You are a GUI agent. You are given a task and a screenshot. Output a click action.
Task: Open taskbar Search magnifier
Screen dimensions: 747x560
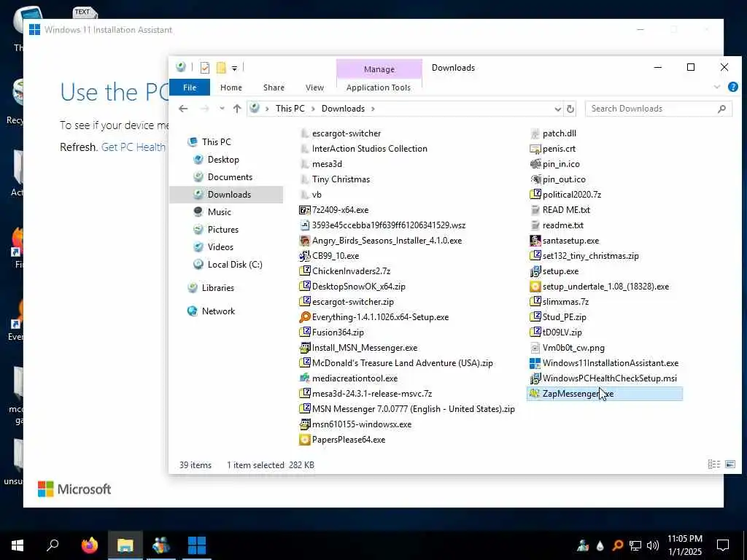(53, 545)
